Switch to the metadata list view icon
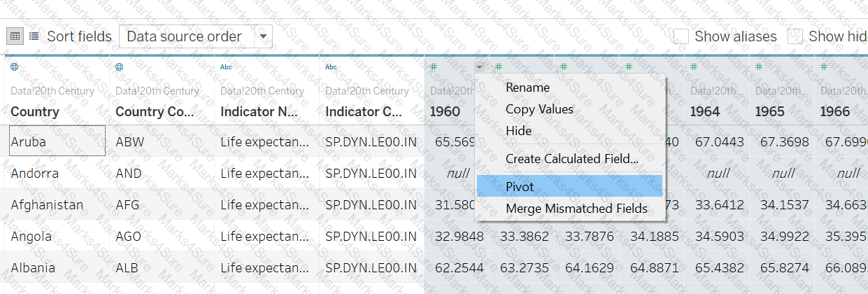Screen dimensions: 868x294 tap(34, 36)
